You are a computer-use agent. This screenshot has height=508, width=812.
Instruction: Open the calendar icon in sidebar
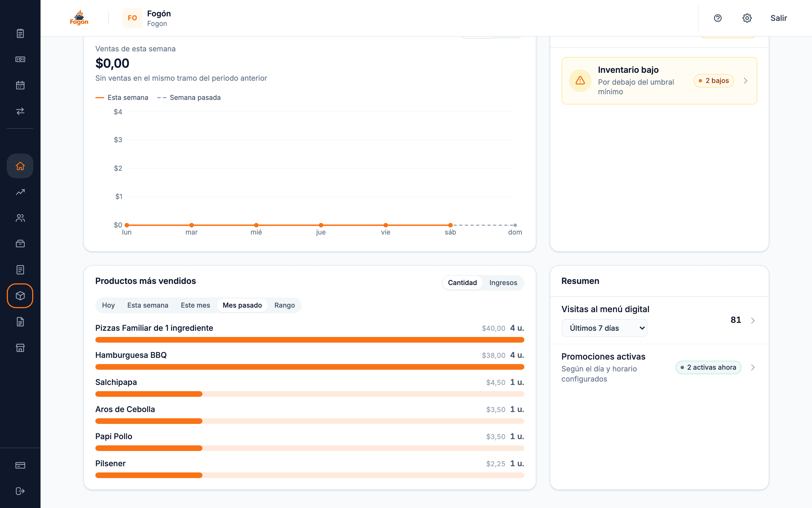(x=20, y=85)
